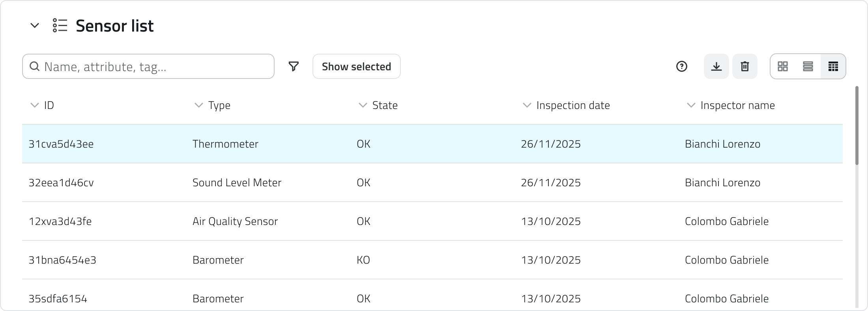The width and height of the screenshot is (868, 311).
Task: Click the search magnifier icon
Action: point(35,66)
